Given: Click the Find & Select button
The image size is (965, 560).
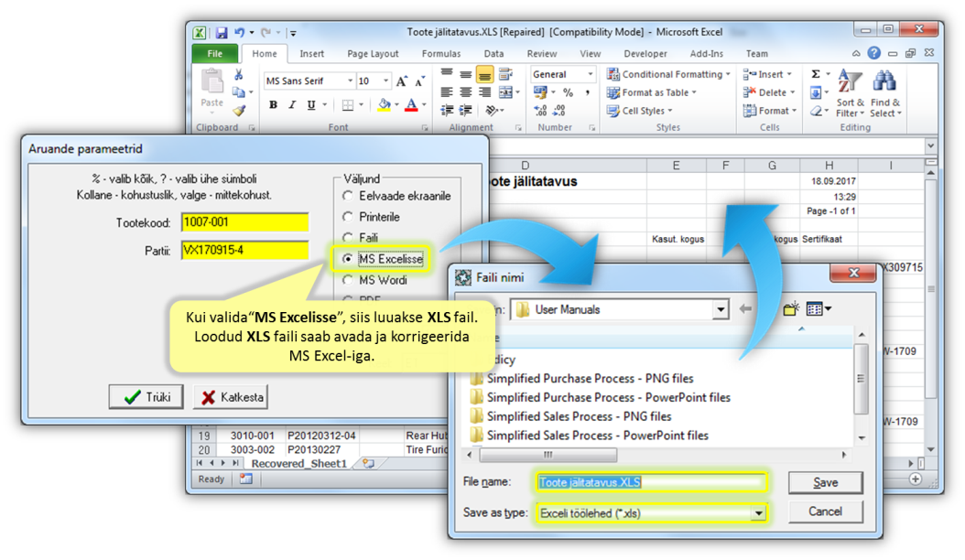Looking at the screenshot, I should click(885, 93).
